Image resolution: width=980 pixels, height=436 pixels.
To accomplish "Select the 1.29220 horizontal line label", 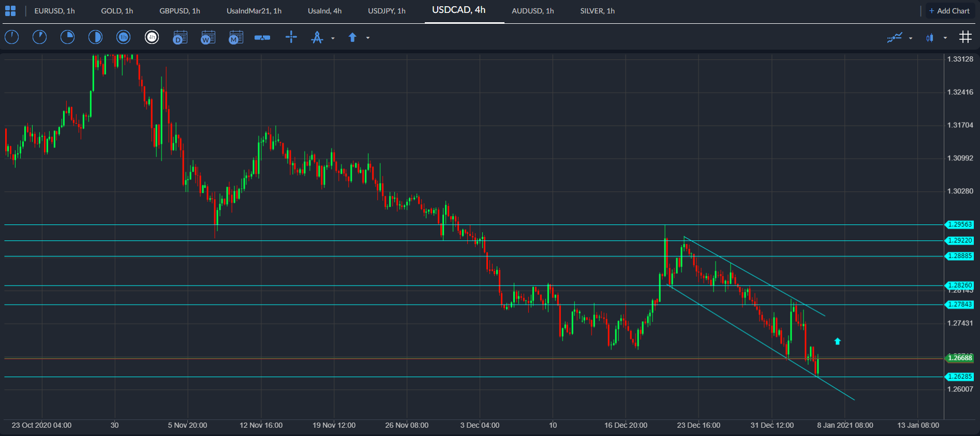I will [959, 240].
